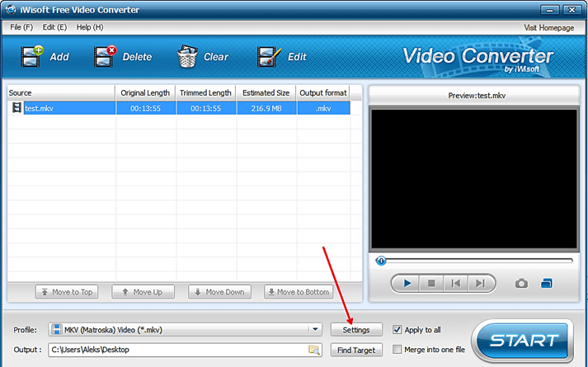Open the Edit (E) menu
588x367 pixels.
click(54, 27)
